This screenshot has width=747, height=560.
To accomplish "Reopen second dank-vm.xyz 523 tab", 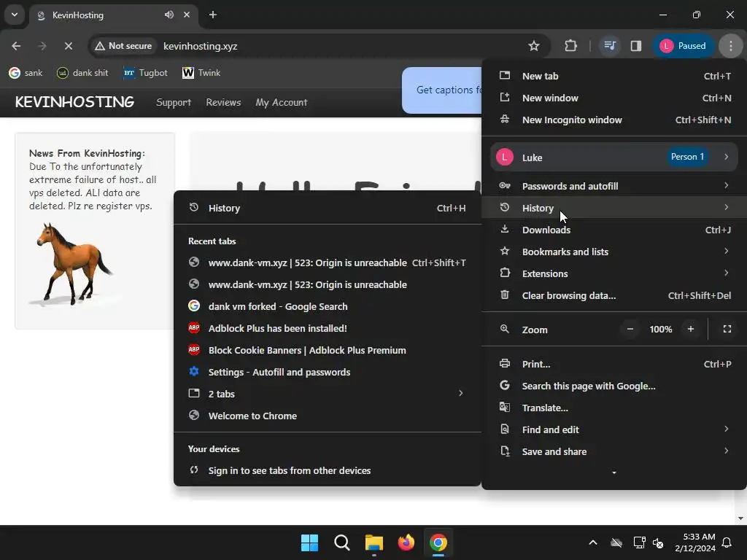I will coord(328,285).
